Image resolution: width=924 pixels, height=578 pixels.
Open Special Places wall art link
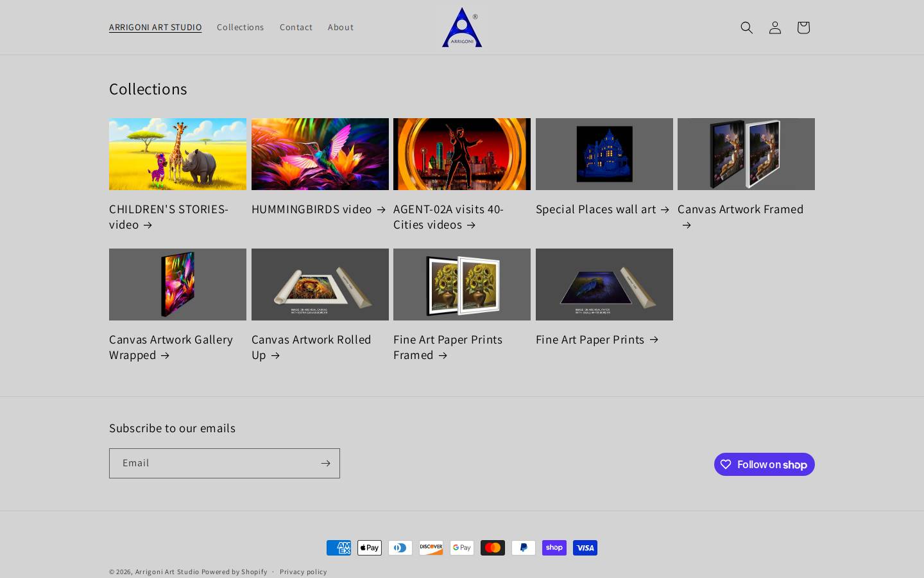tap(603, 209)
